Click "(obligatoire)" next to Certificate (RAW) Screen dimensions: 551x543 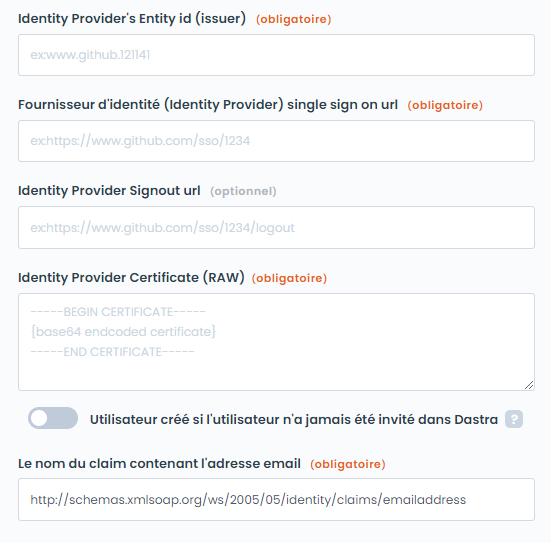coord(289,278)
